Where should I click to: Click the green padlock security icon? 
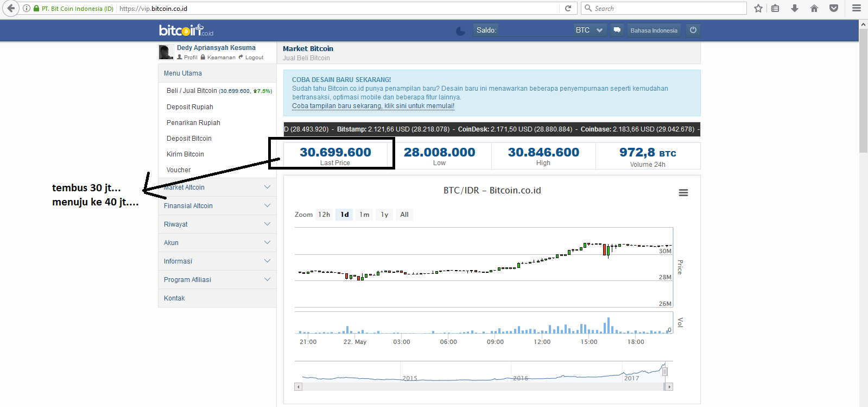pyautogui.click(x=36, y=8)
